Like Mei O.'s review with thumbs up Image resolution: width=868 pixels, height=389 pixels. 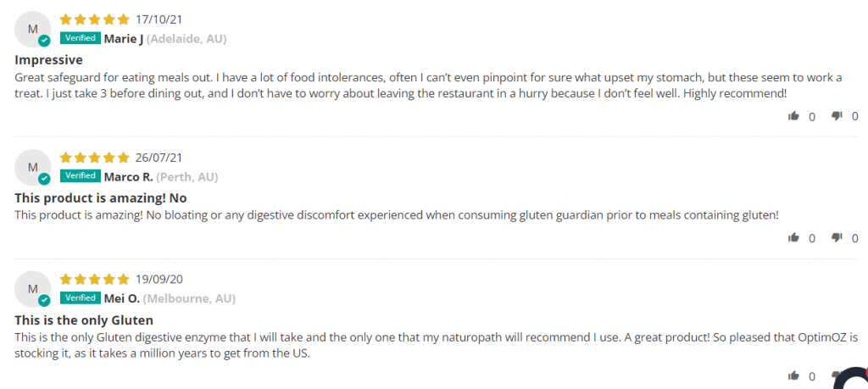tap(793, 375)
